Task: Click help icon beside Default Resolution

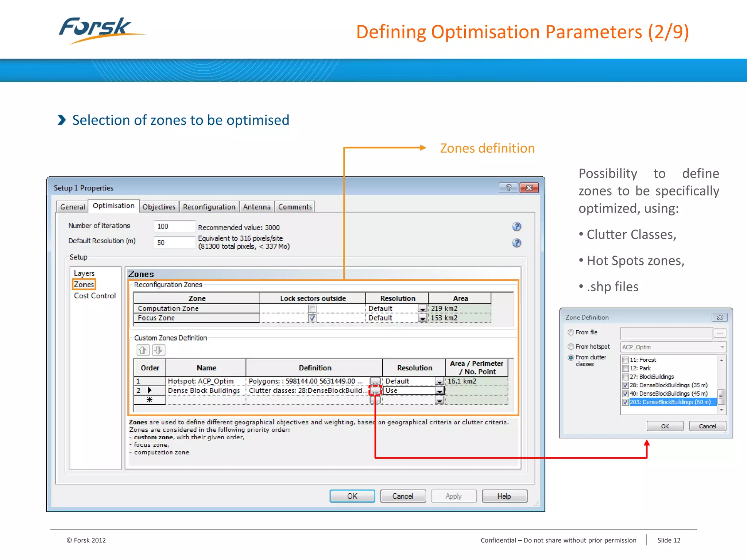Action: (x=516, y=243)
